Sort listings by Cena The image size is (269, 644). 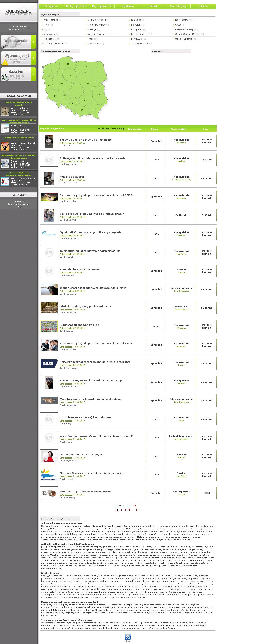(205, 129)
